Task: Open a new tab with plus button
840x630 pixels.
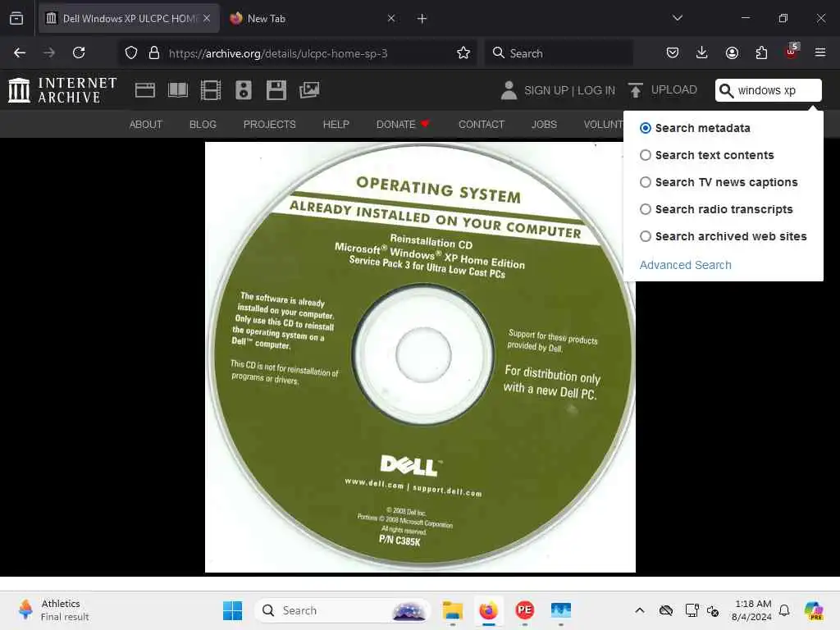Action: pos(422,18)
